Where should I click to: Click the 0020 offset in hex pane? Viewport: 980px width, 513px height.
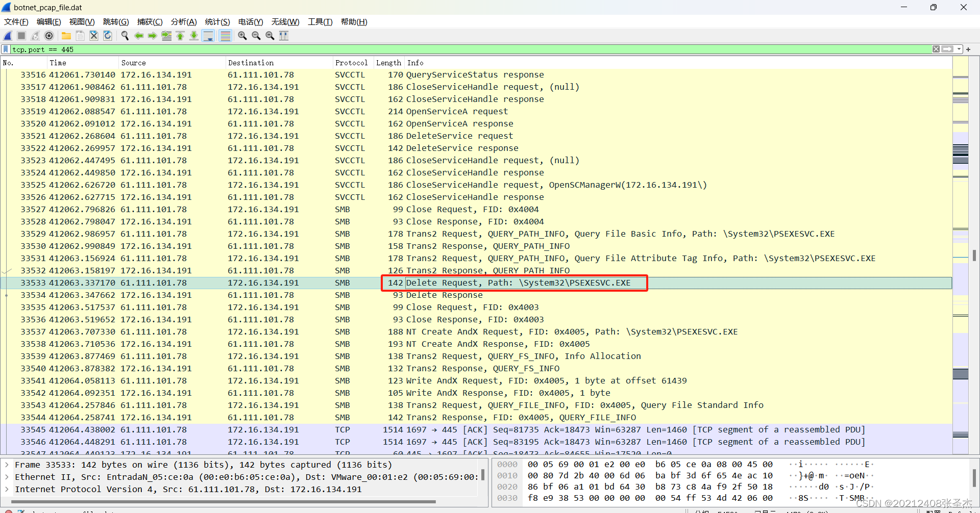pos(507,487)
